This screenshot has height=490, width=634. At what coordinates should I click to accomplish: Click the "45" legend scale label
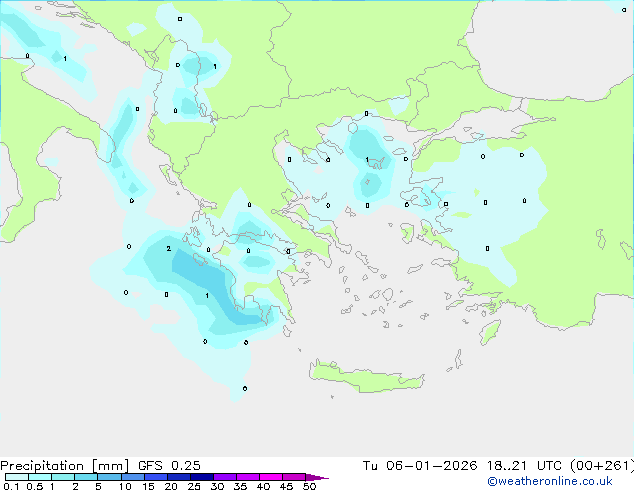point(286,486)
